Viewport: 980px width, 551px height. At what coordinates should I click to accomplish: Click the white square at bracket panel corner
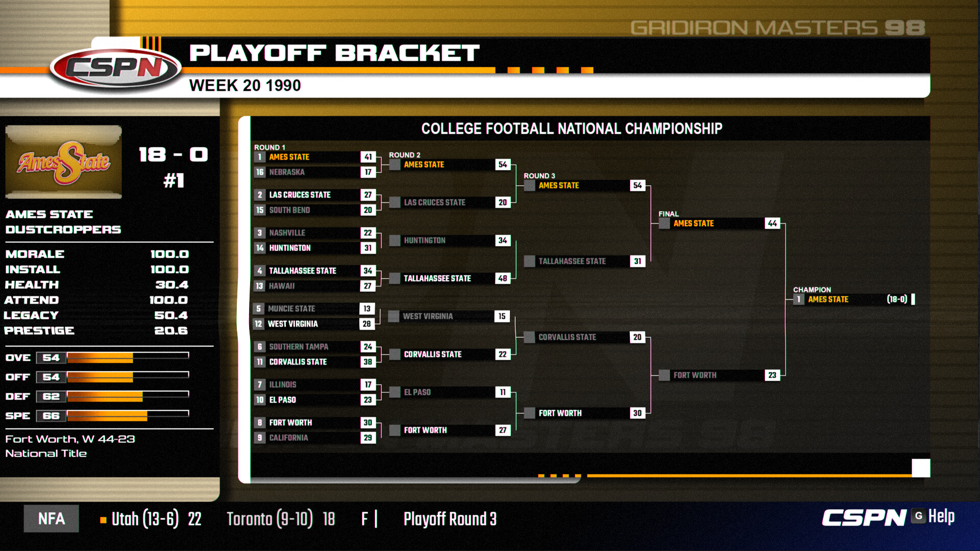tap(920, 468)
